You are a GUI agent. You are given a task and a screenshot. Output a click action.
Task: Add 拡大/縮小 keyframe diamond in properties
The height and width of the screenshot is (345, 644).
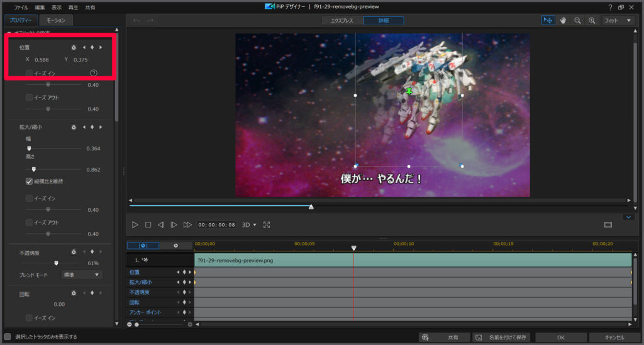pos(92,127)
